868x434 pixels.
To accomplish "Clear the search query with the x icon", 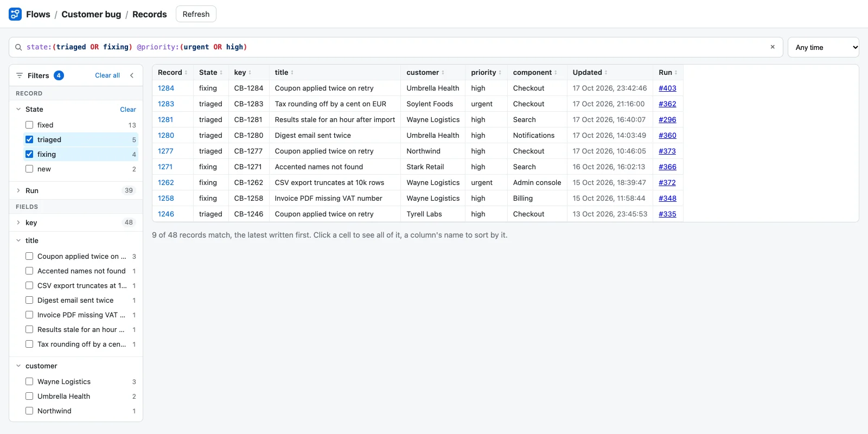I will pos(773,47).
